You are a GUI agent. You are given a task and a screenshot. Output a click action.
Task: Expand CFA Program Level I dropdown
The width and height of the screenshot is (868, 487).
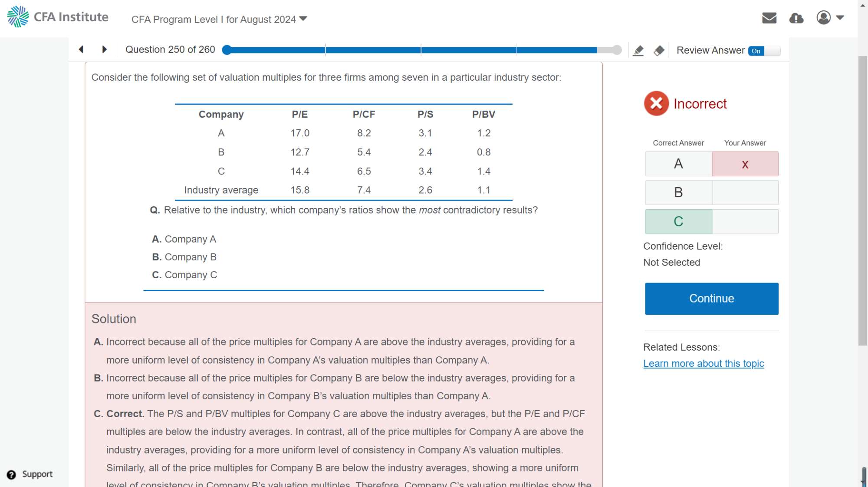tap(219, 20)
